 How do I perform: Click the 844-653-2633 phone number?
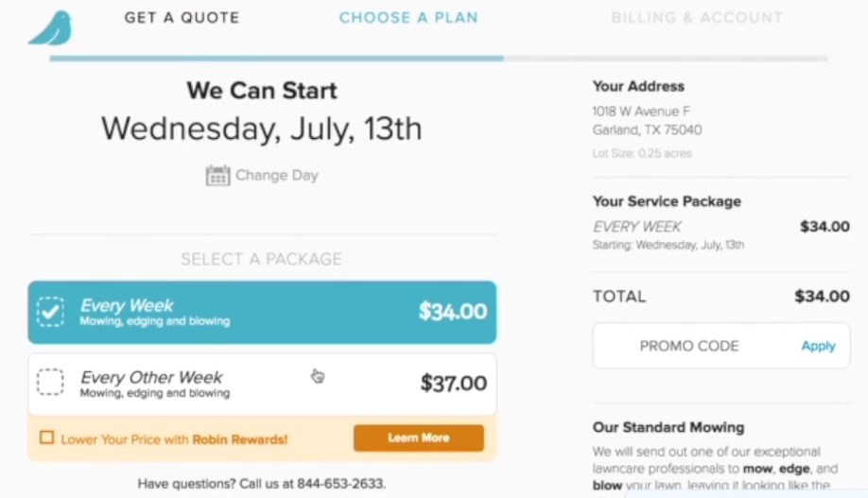[340, 484]
